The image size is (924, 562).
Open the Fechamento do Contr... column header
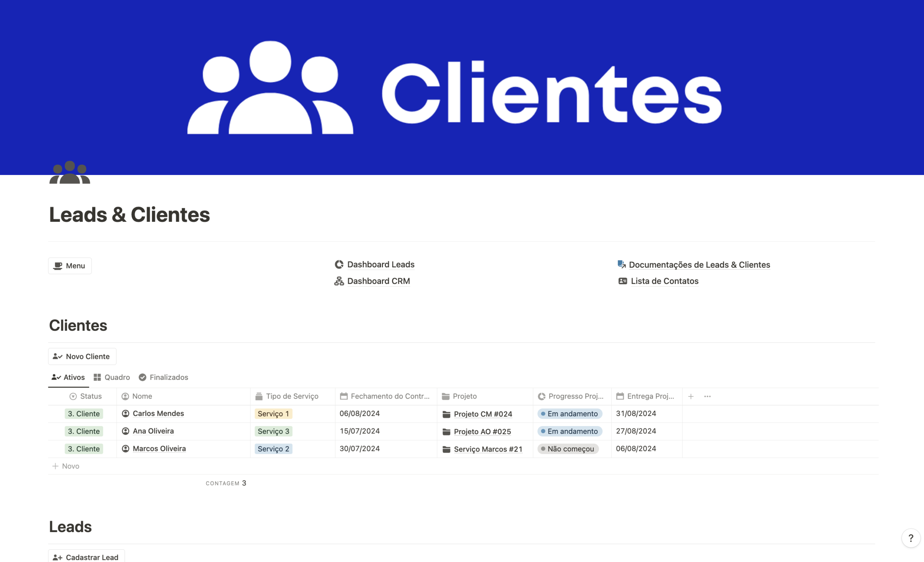(x=386, y=396)
